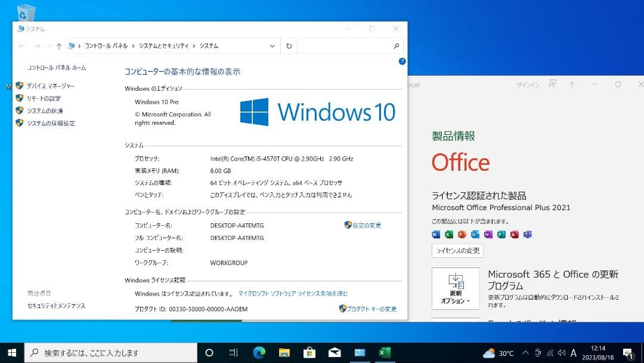The height and width of the screenshot is (363, 644).
Task: Refresh the System control panel page
Action: (289, 46)
